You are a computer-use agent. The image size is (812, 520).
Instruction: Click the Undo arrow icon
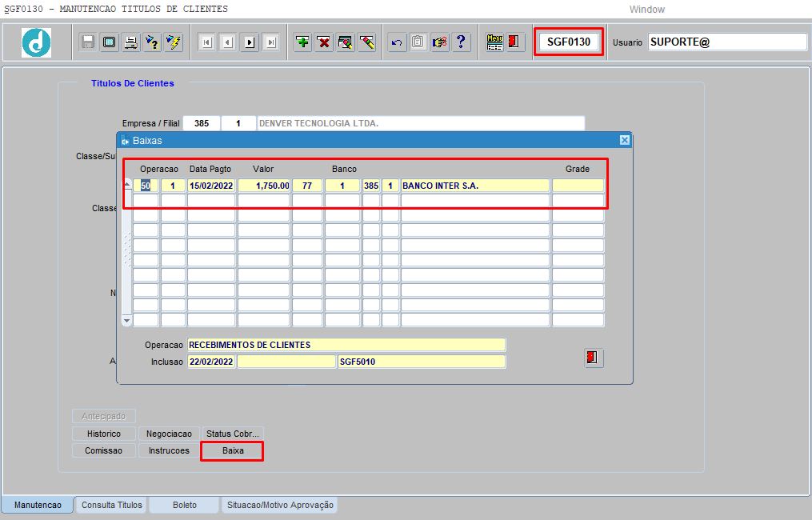pyautogui.click(x=397, y=42)
